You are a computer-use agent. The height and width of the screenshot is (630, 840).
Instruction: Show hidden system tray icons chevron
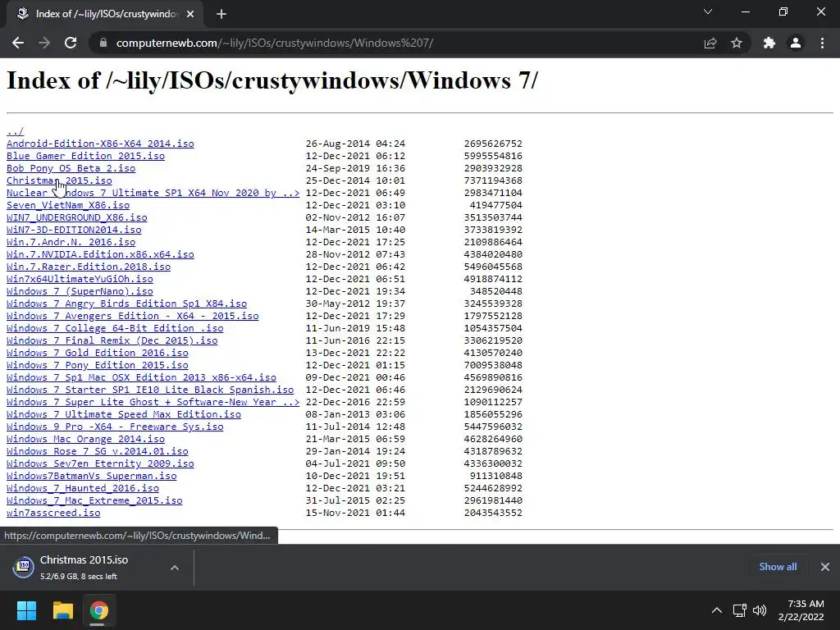coord(716,610)
